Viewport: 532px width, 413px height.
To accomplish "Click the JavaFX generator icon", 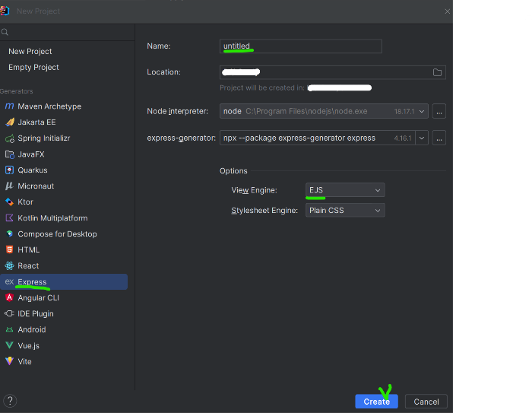I will point(9,154).
